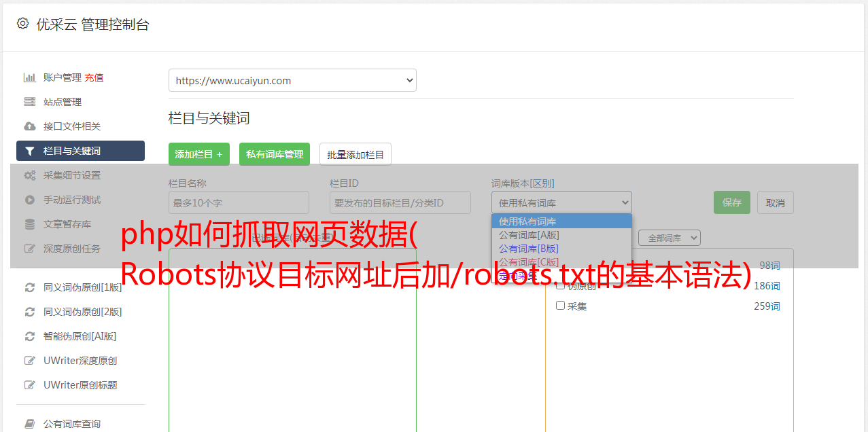Select 公有词库[B版] in the dropdown list
Screen dimensions: 868x432
point(561,249)
